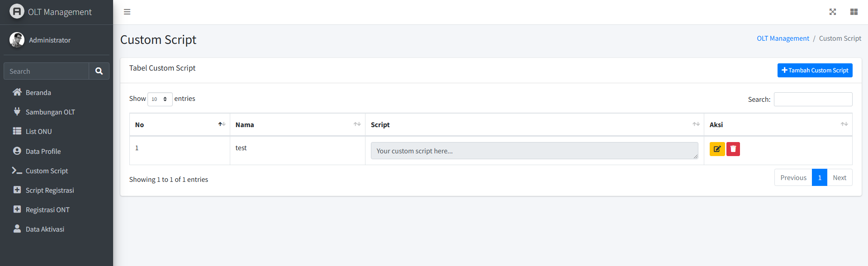Click the Tambah Custom Script button
The height and width of the screenshot is (266, 868).
pos(815,70)
